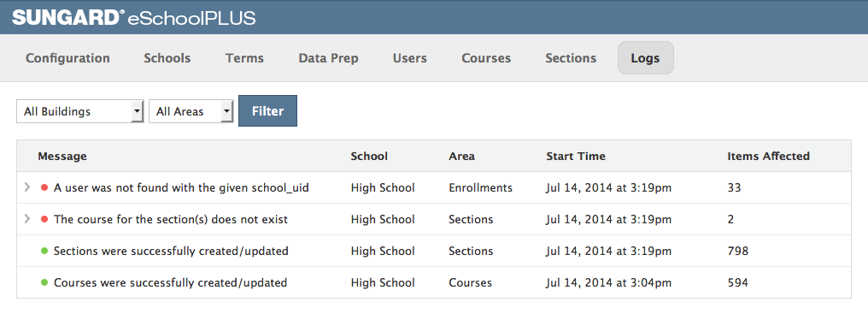The image size is (868, 314).
Task: Expand the user not found log row
Action: coord(26,188)
